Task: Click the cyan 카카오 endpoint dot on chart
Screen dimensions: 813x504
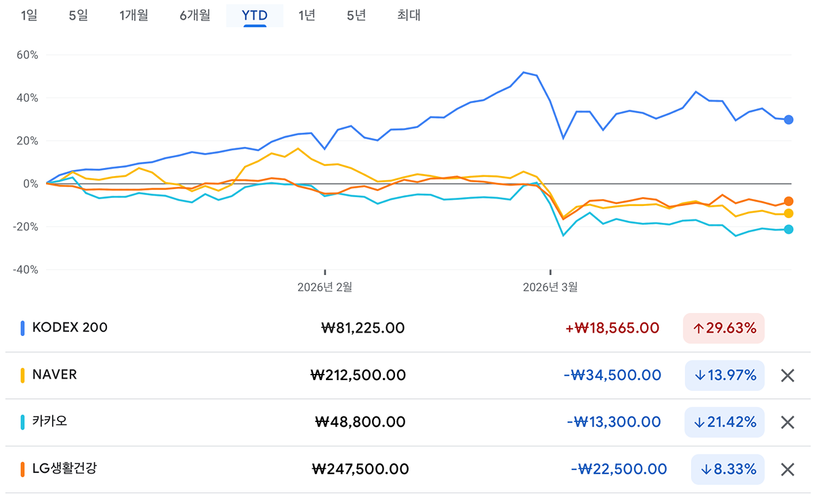Action: pos(789,229)
